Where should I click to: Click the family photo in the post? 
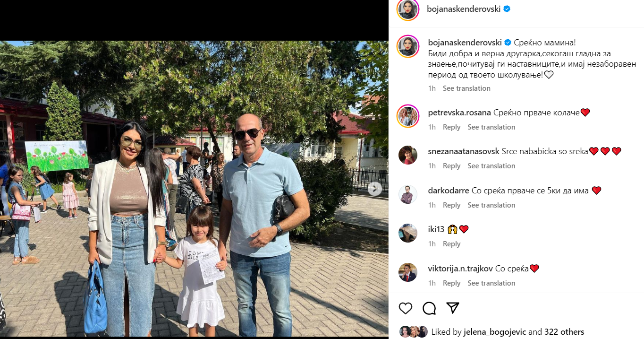194,189
